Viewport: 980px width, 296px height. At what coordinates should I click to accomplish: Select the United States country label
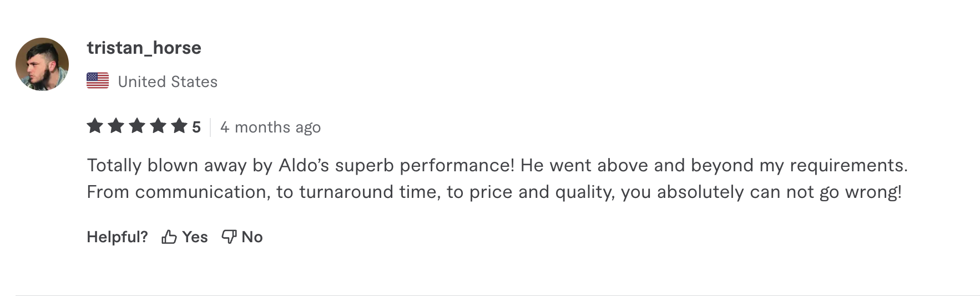tap(168, 82)
